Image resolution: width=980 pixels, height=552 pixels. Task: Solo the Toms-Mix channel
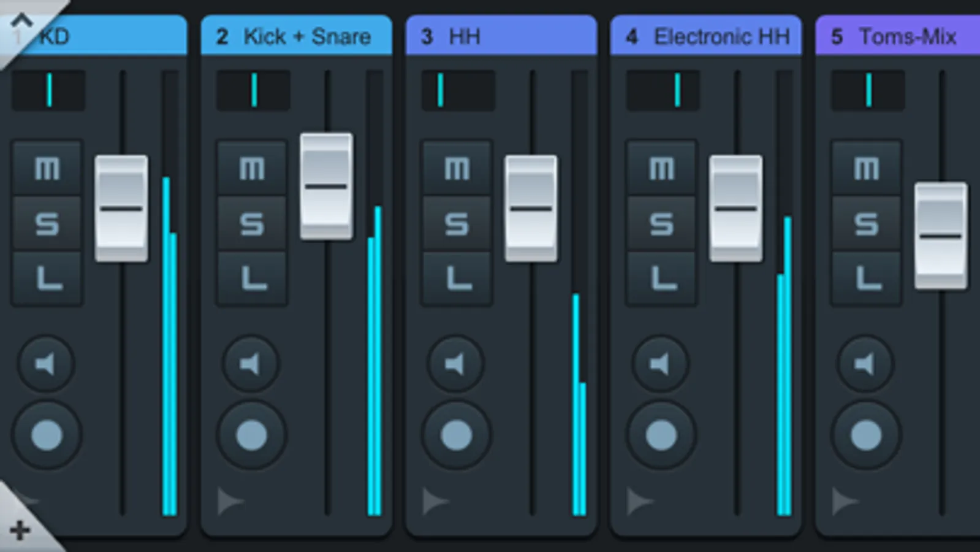(x=866, y=223)
